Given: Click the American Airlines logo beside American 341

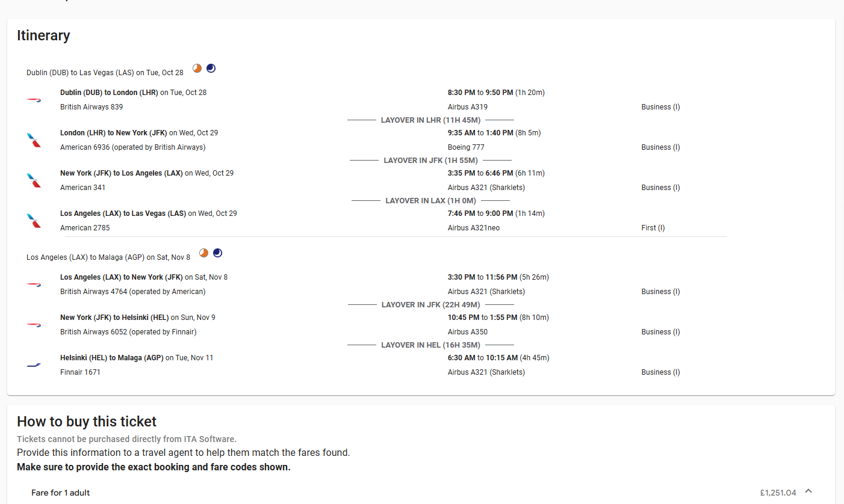Looking at the screenshot, I should [34, 180].
